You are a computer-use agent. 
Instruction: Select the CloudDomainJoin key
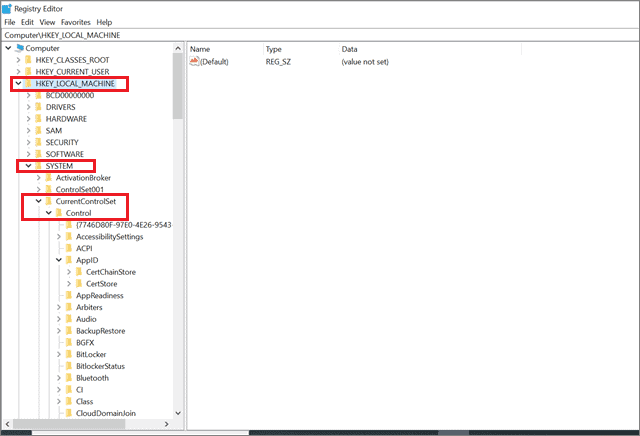[106, 413]
